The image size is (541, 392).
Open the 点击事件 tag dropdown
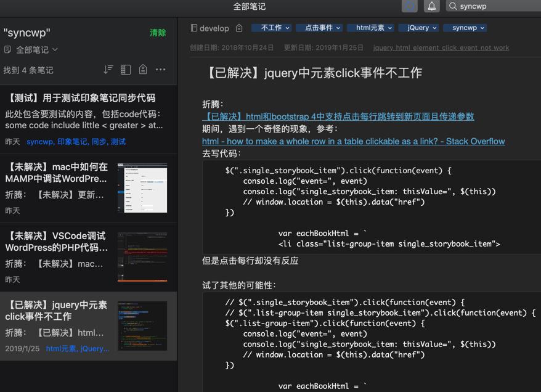click(319, 28)
